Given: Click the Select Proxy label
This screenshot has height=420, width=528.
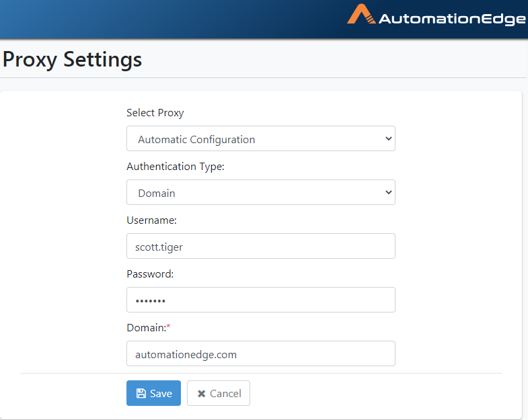Looking at the screenshot, I should coord(155,113).
